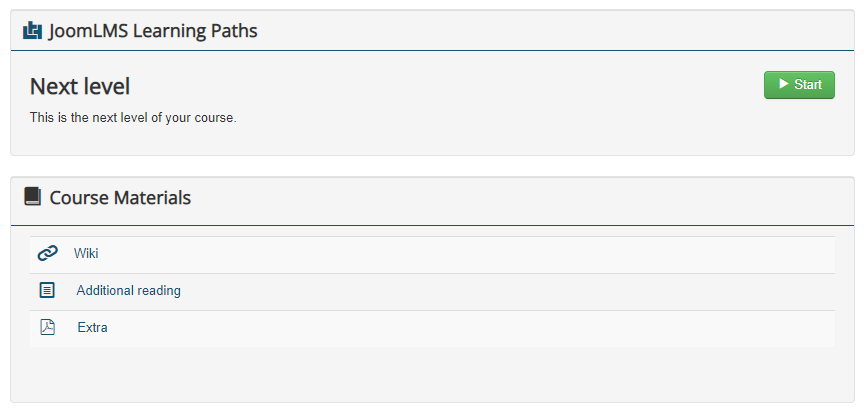Select the JoomLMS Learning Paths heading
This screenshot has height=408, width=867.
(x=153, y=31)
